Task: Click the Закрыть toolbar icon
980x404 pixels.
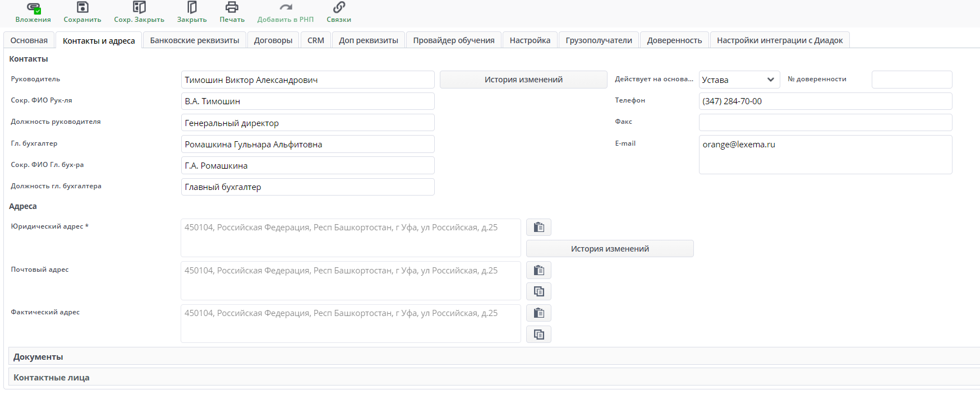Action: 192,8
